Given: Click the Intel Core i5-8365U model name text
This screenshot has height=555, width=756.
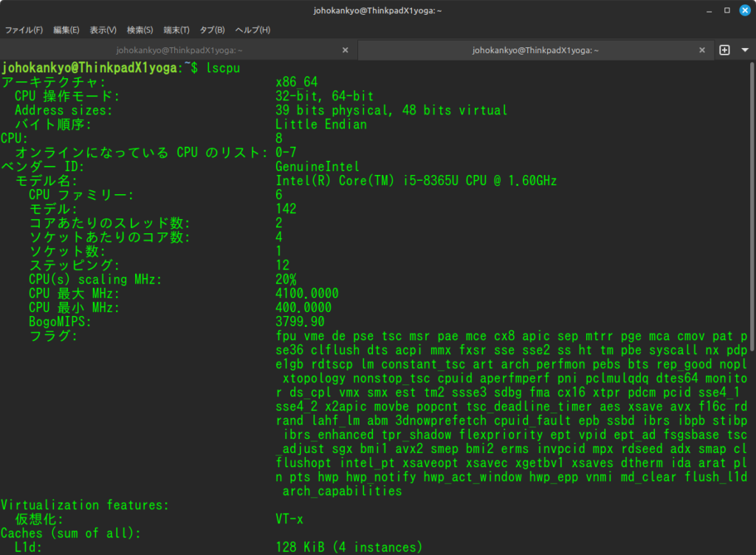Looking at the screenshot, I should point(416,181).
